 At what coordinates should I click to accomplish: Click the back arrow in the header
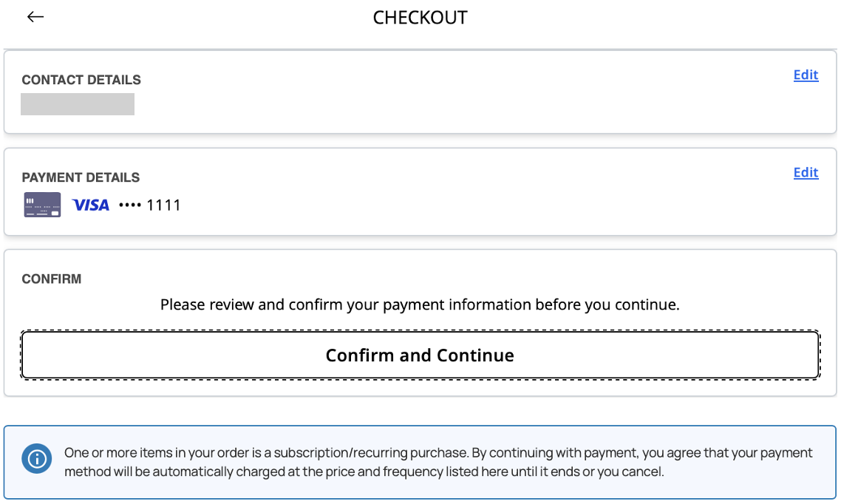click(x=35, y=17)
